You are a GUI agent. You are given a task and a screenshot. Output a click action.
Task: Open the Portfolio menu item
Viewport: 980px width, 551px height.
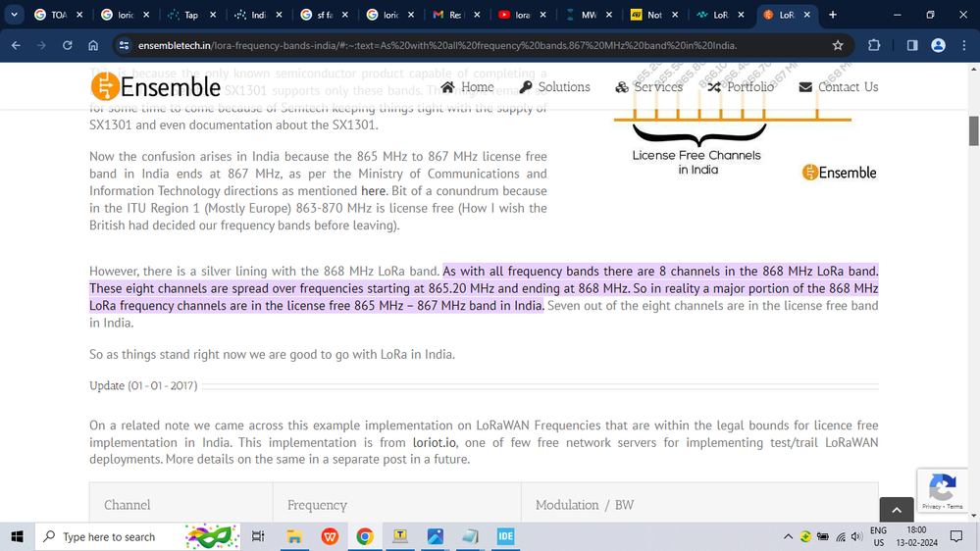(741, 87)
